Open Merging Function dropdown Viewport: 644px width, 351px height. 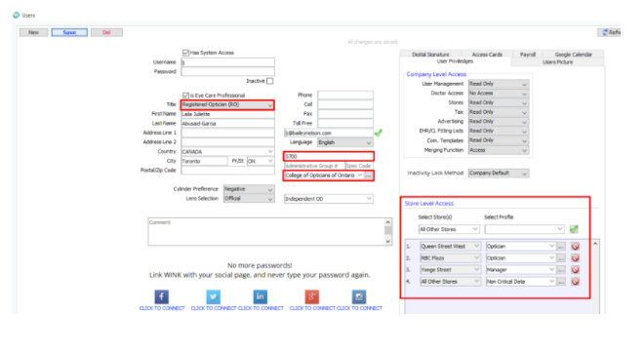click(499, 150)
